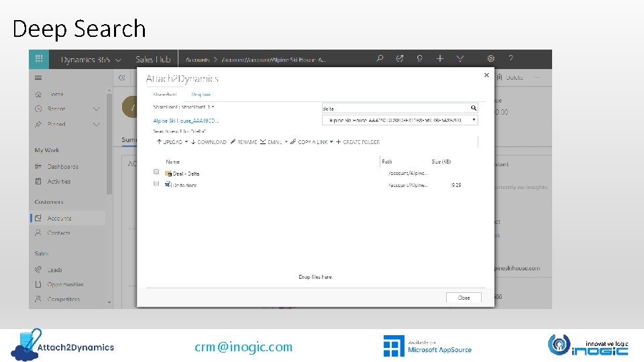Screen dimensions: 644x362
Task: Click the back arrow icon in background
Action: point(121,78)
